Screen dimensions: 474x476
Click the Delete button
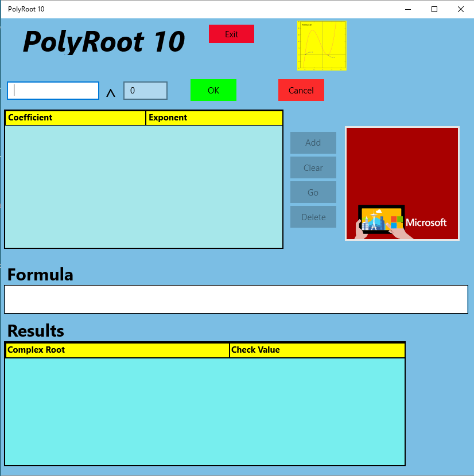pyautogui.click(x=313, y=217)
